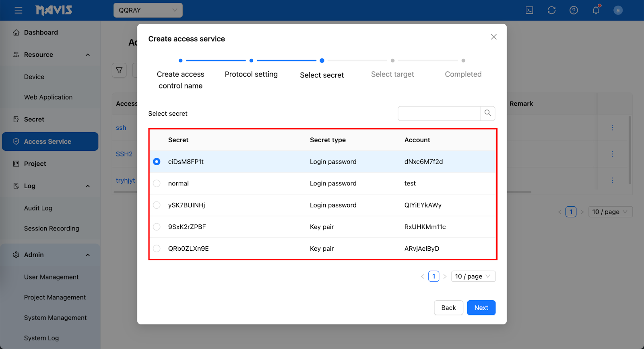
Task: Pick the QRb0ZLXn9E key pair radio
Action: click(157, 249)
